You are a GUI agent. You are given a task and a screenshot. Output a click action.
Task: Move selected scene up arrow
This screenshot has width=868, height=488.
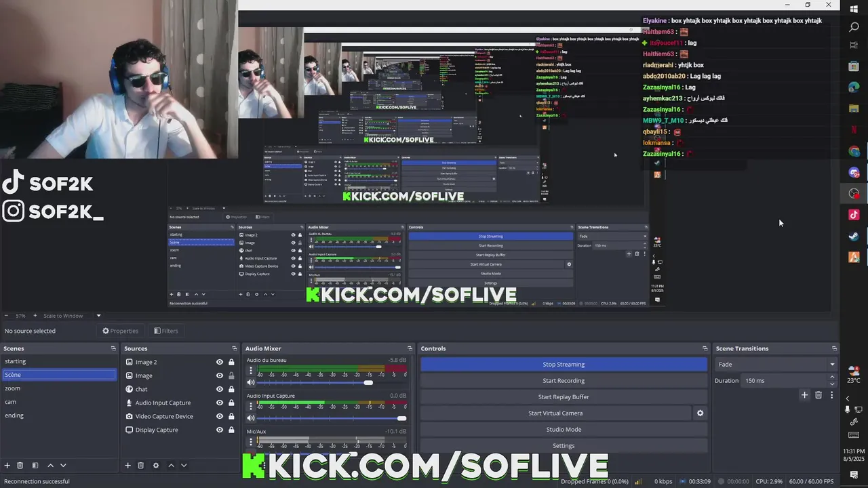pyautogui.click(x=50, y=466)
